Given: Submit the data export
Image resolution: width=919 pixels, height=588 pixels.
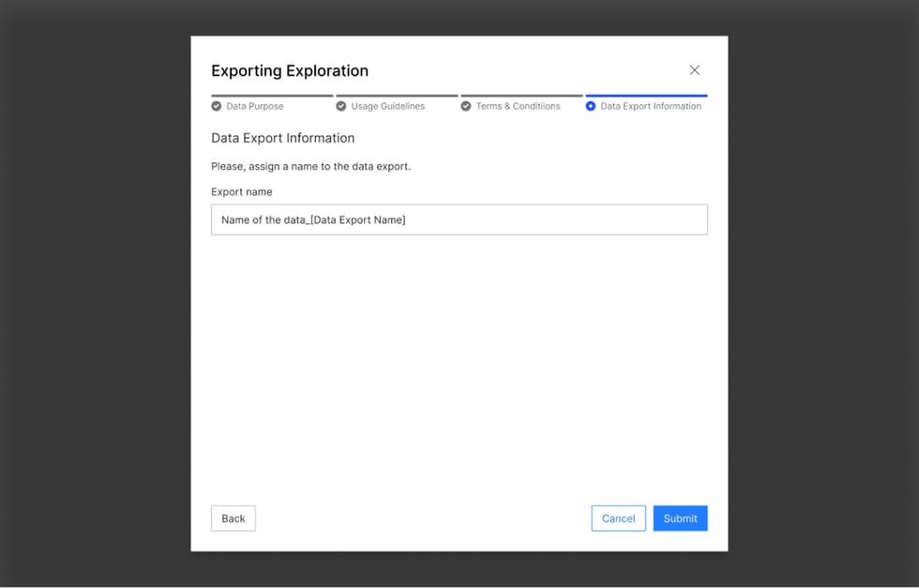Looking at the screenshot, I should [x=681, y=519].
